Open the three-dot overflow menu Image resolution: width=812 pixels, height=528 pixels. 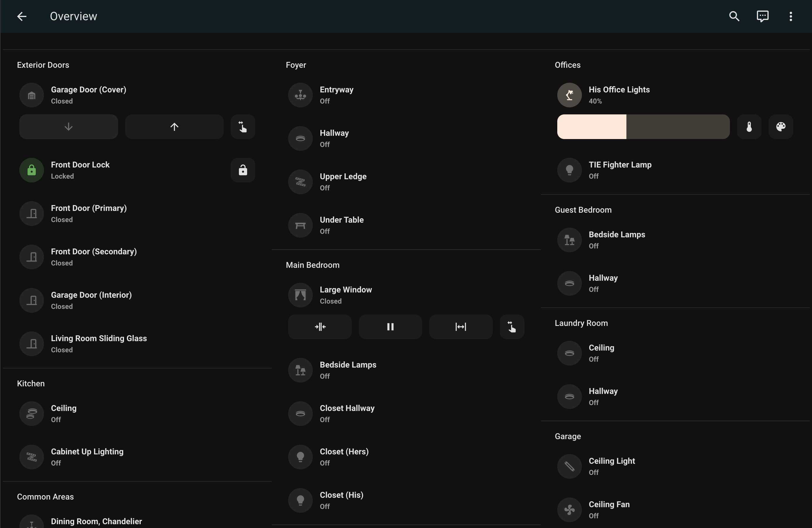coord(791,16)
